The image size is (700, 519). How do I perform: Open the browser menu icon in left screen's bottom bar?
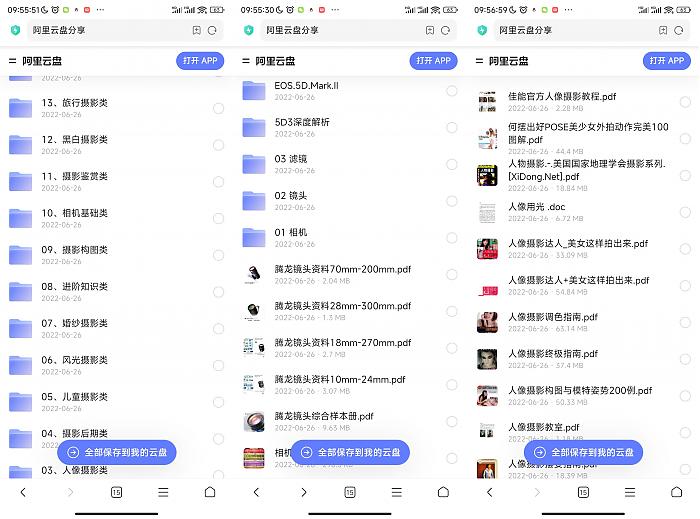coord(163,492)
